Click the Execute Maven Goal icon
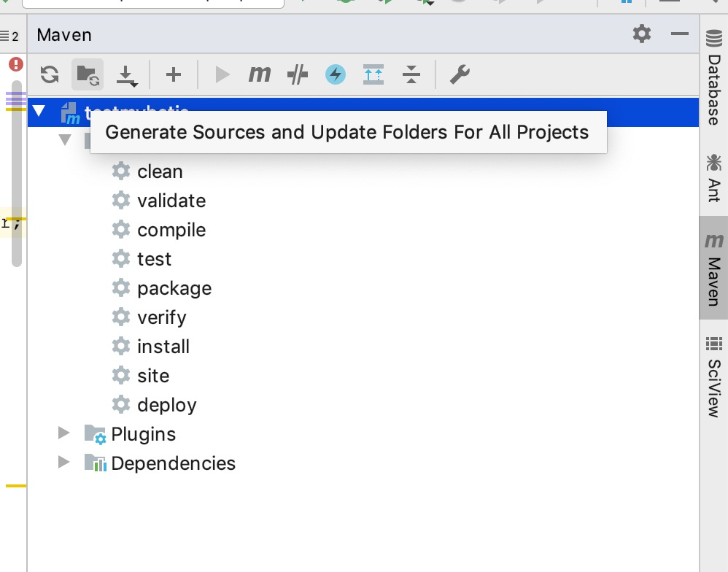 pos(260,74)
